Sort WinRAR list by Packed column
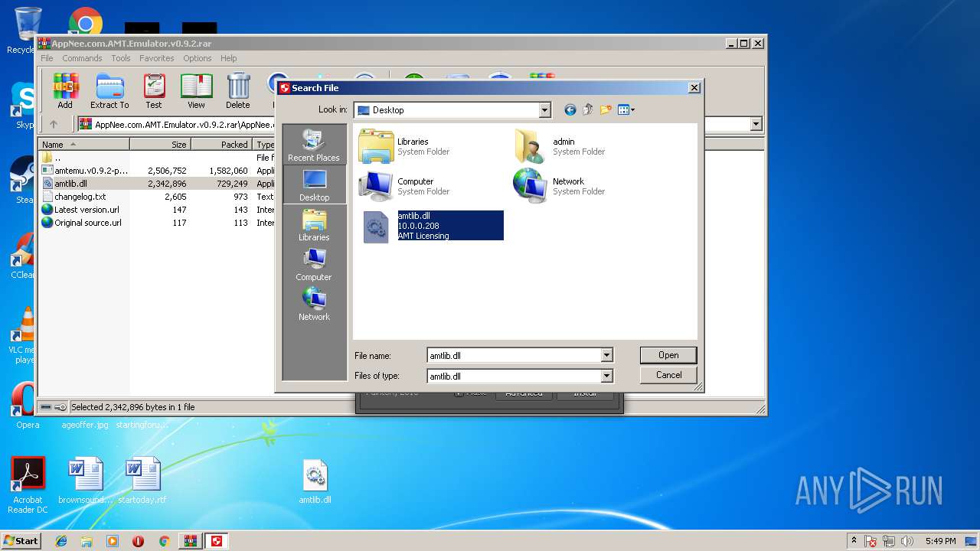This screenshot has width=980, height=551. (x=221, y=144)
